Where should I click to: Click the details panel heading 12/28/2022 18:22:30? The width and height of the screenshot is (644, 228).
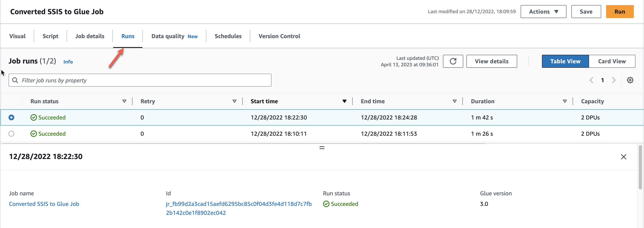[46, 157]
